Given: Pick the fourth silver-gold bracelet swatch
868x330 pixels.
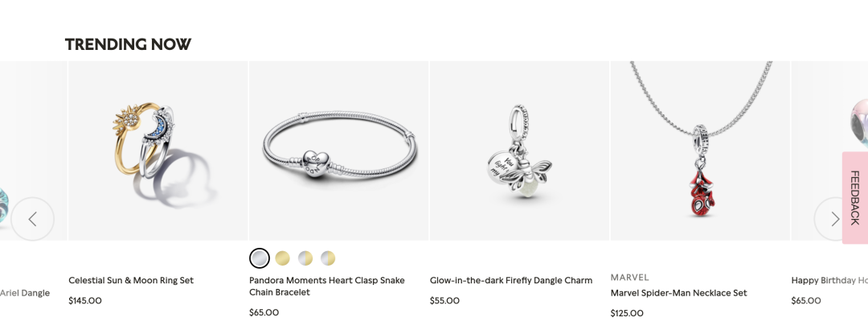Looking at the screenshot, I should coord(328,258).
